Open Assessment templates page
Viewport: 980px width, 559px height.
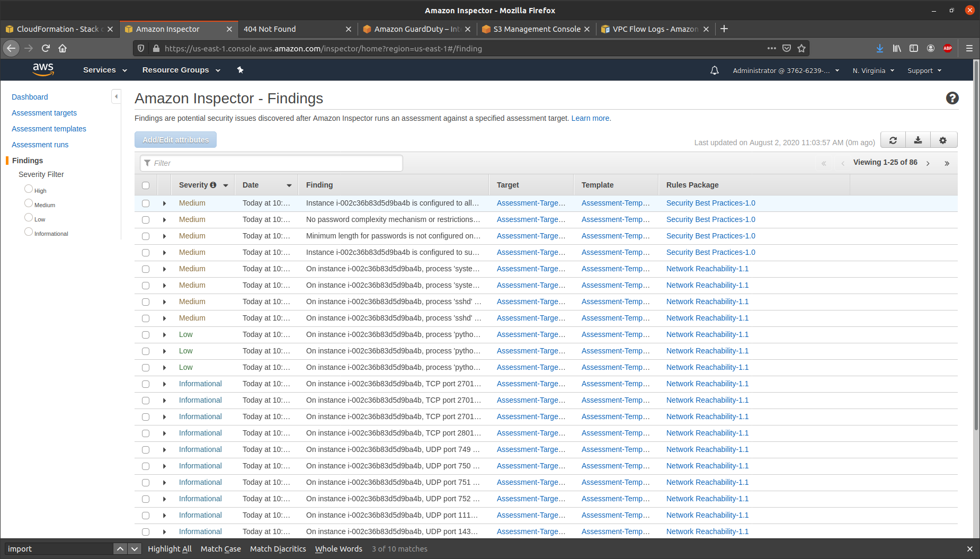[x=49, y=129]
